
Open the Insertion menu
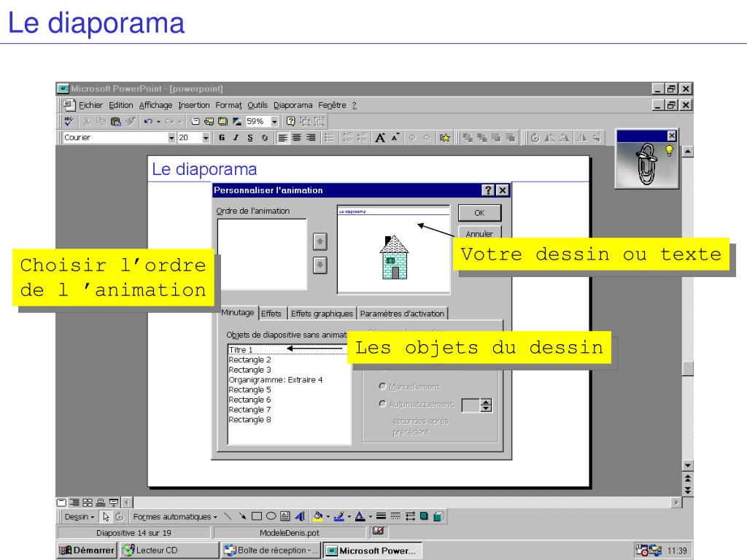194,105
